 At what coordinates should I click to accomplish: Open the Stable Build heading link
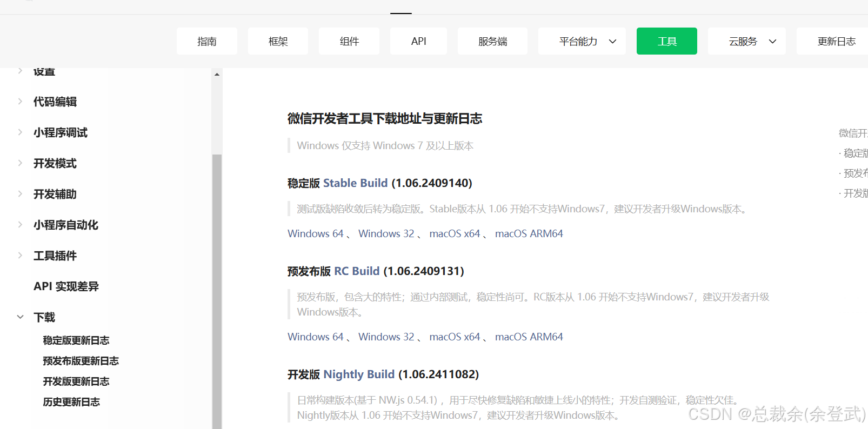point(356,183)
